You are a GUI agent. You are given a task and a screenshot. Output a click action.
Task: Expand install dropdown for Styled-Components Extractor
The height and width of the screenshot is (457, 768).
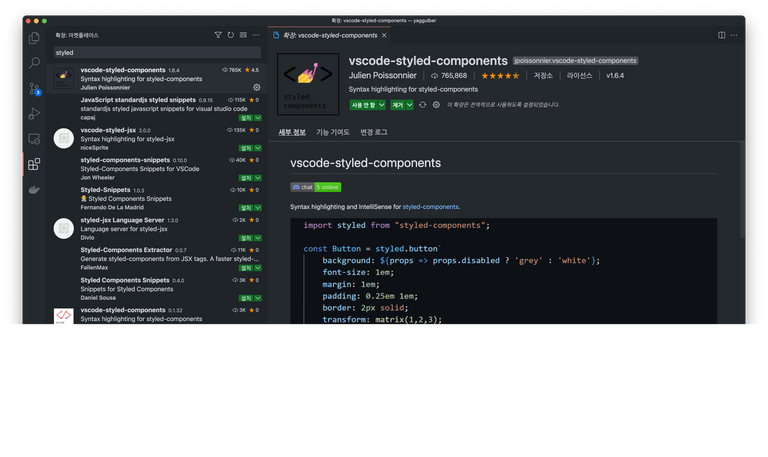pos(258,268)
